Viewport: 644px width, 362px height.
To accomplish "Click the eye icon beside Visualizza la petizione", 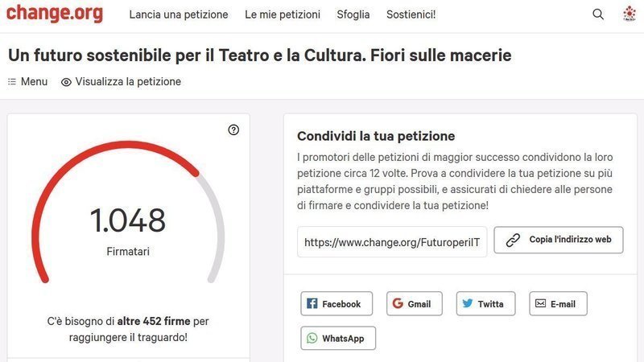I will pyautogui.click(x=66, y=82).
